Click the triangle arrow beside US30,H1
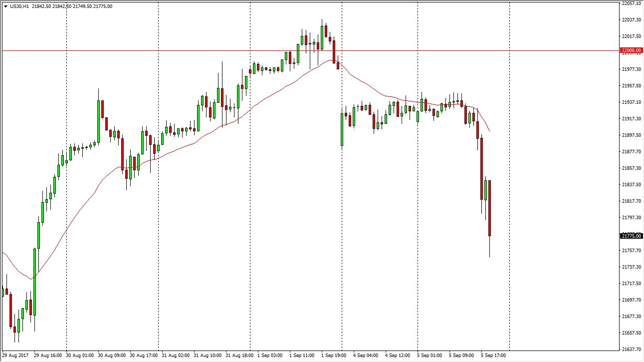644x362 pixels. coord(5,6)
